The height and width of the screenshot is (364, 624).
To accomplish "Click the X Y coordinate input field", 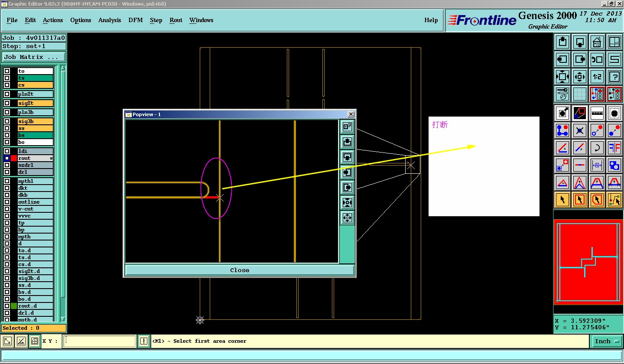I will [x=100, y=341].
